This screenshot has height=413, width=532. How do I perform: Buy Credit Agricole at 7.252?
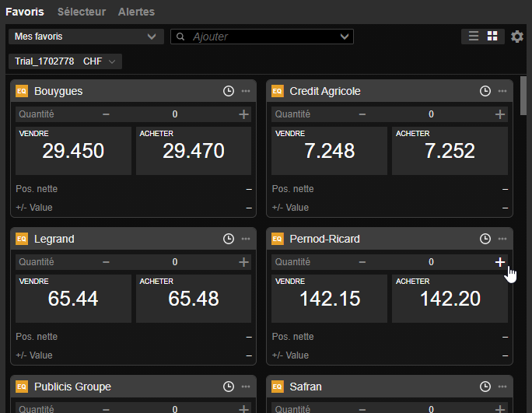pyautogui.click(x=450, y=151)
